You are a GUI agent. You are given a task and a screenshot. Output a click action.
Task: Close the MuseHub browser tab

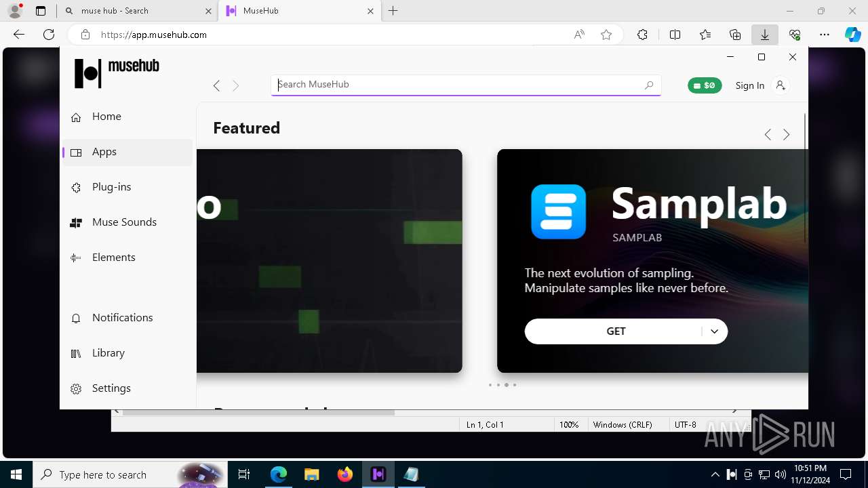tap(370, 11)
